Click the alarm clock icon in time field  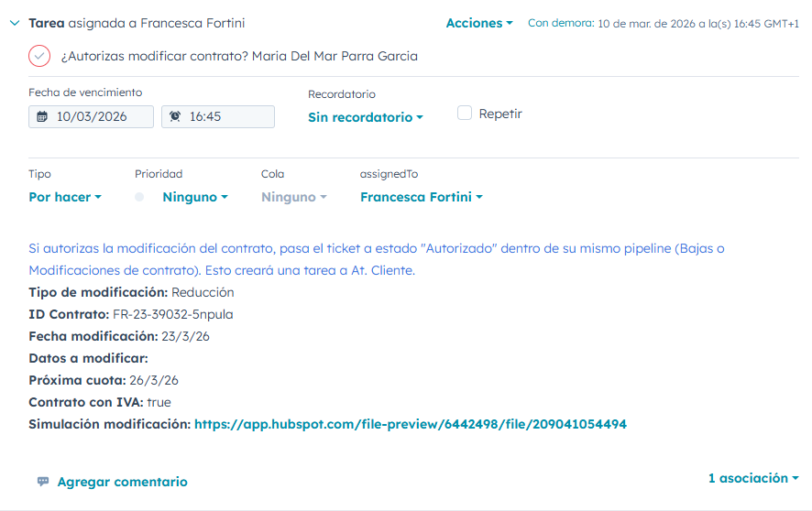click(175, 117)
